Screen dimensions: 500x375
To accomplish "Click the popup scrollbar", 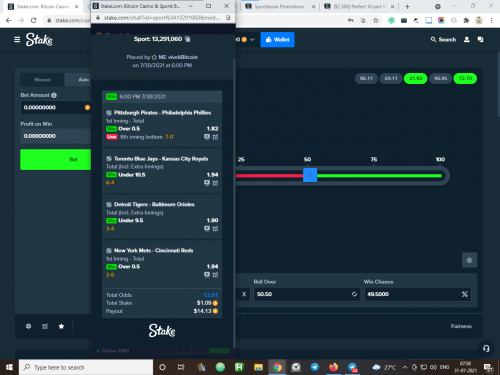I will 234,203.
